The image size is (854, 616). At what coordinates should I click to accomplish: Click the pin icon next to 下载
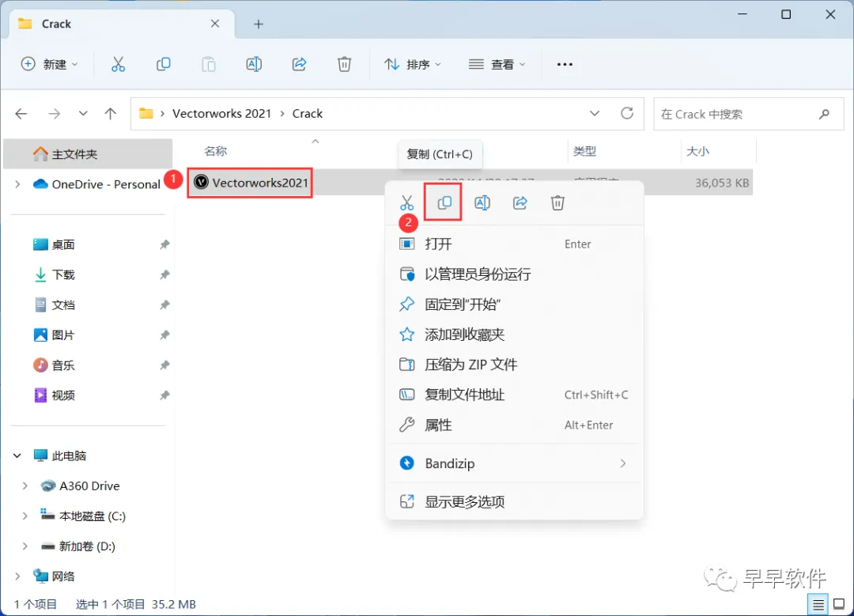164,274
